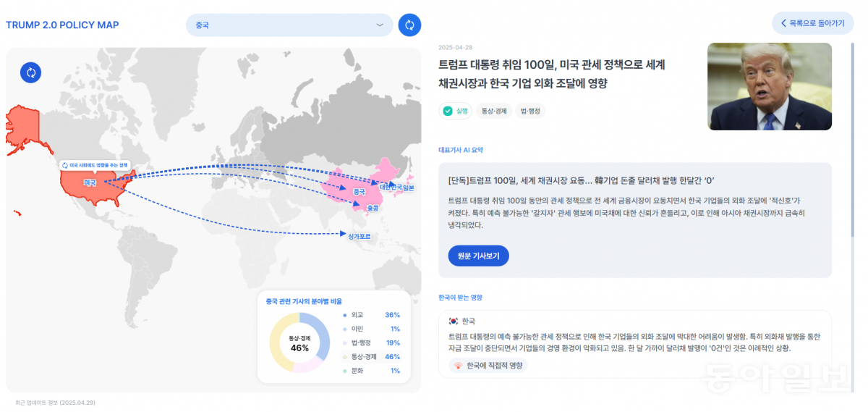The height and width of the screenshot is (412, 868).
Task: Open the 중국 country dropdown
Action: pyautogui.click(x=289, y=25)
